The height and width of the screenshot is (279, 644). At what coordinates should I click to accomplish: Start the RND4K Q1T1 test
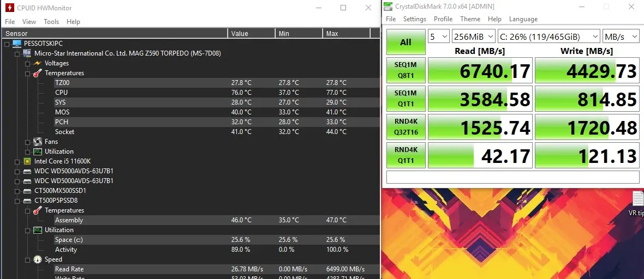point(406,155)
